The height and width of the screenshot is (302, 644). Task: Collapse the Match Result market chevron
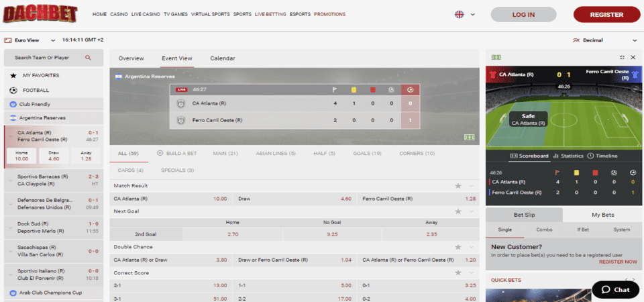[x=472, y=186]
